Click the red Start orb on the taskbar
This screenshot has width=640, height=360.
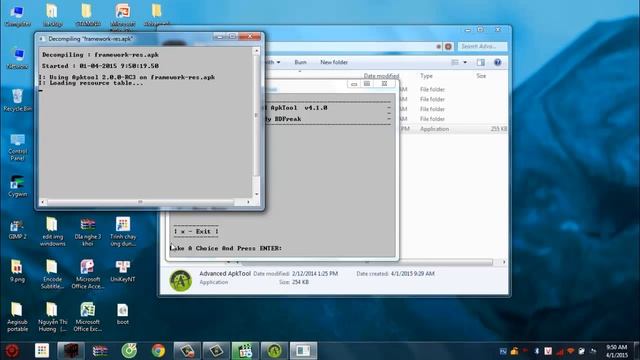pos(12,351)
